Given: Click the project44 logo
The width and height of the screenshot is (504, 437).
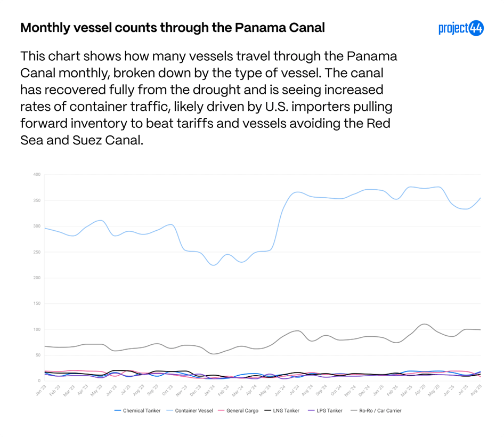Looking at the screenshot, I should click(x=460, y=28).
